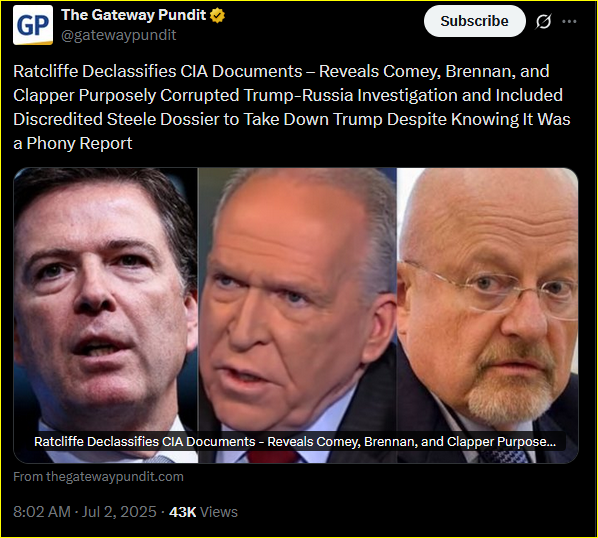This screenshot has height=538, width=598.
Task: Open the three-dot more options menu
Action: tap(569, 21)
